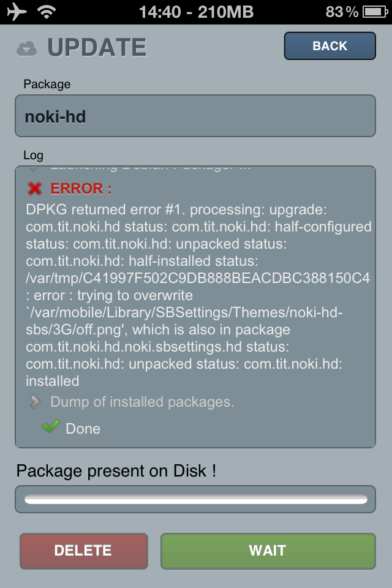Screen dimensions: 392x588
Task: Tap the 83% battery percentage
Action: coord(342,12)
